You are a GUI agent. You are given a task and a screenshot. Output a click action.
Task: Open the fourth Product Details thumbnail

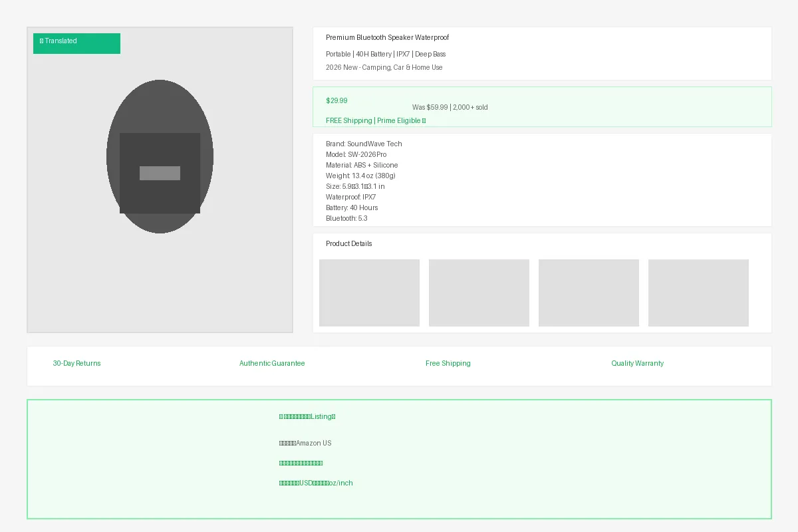[x=698, y=293]
